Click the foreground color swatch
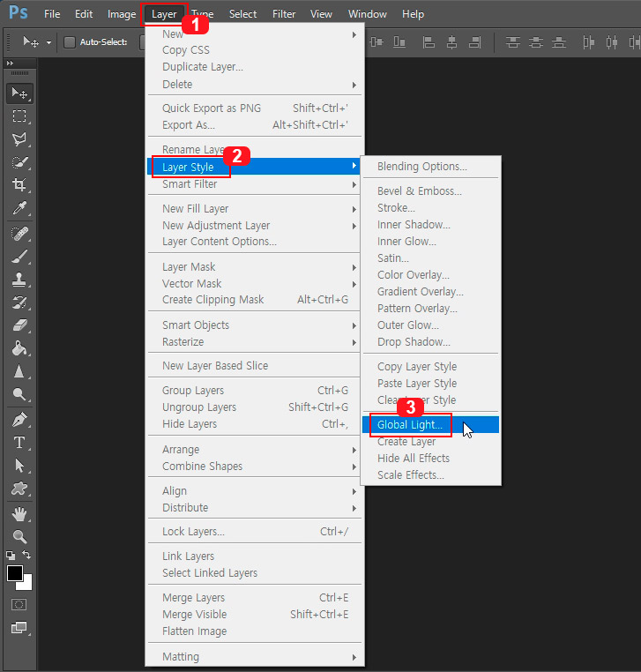Screen dimensions: 641x672 tap(15, 573)
